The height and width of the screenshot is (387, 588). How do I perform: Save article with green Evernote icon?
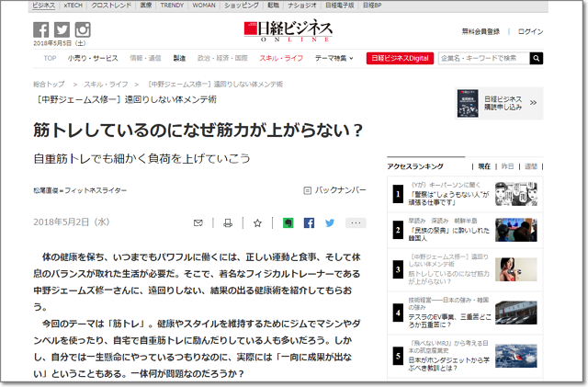click(287, 222)
